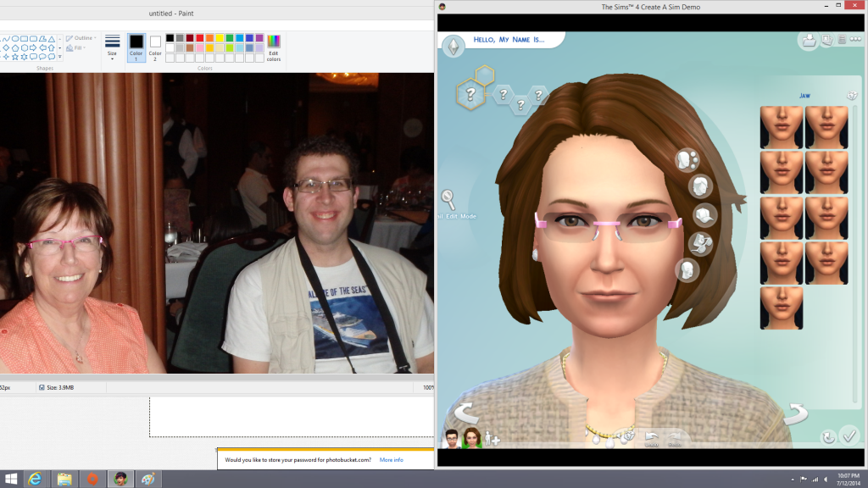Select the Curve shape in Paint
Screen dimensions: 868x488
[6, 39]
